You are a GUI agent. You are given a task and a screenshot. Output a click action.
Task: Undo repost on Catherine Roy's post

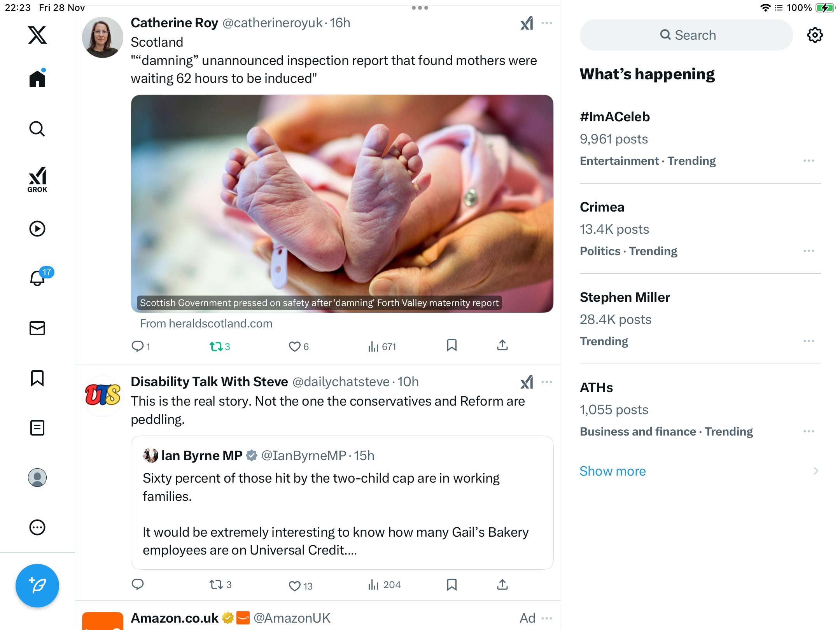(216, 346)
